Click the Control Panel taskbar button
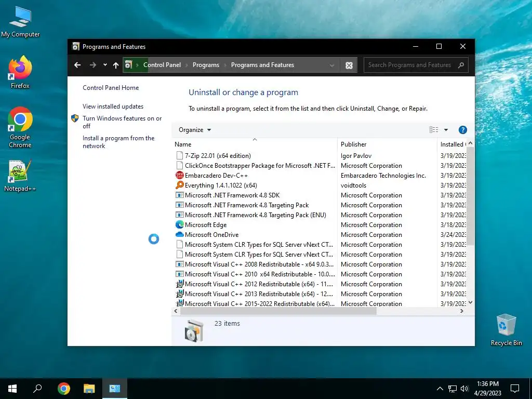This screenshot has height=399, width=532. click(x=115, y=389)
